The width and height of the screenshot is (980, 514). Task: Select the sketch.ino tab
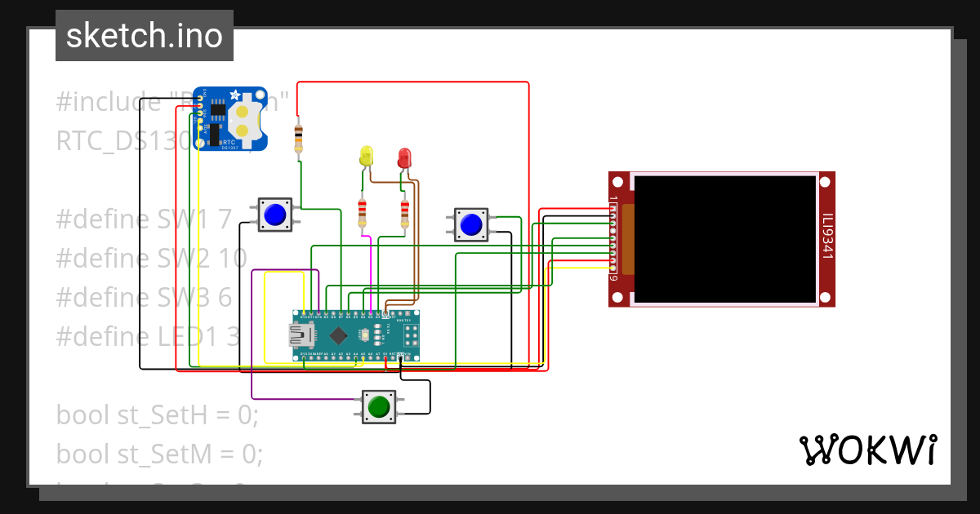144,36
